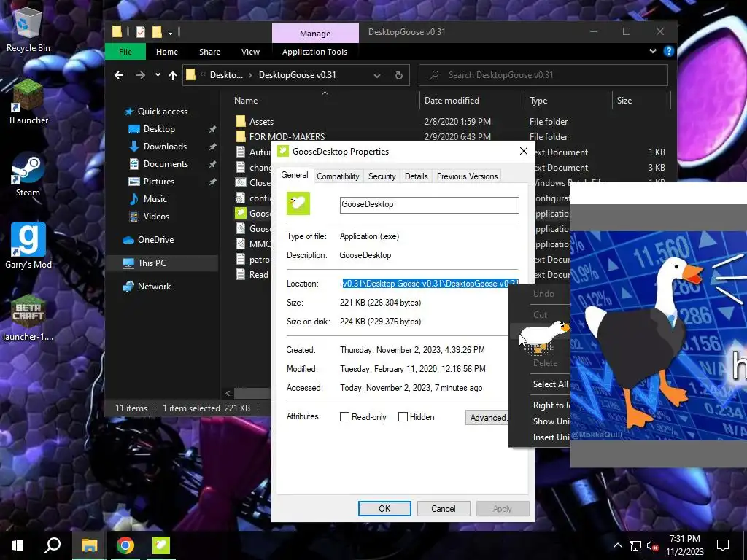Select OneDrive in the navigation pane
747x560 pixels.
point(155,240)
